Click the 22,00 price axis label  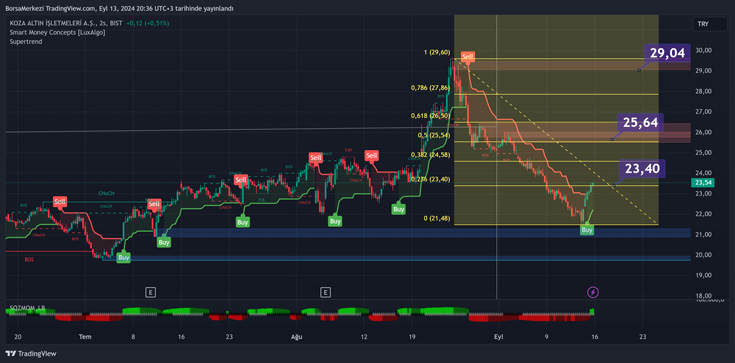tap(703, 214)
